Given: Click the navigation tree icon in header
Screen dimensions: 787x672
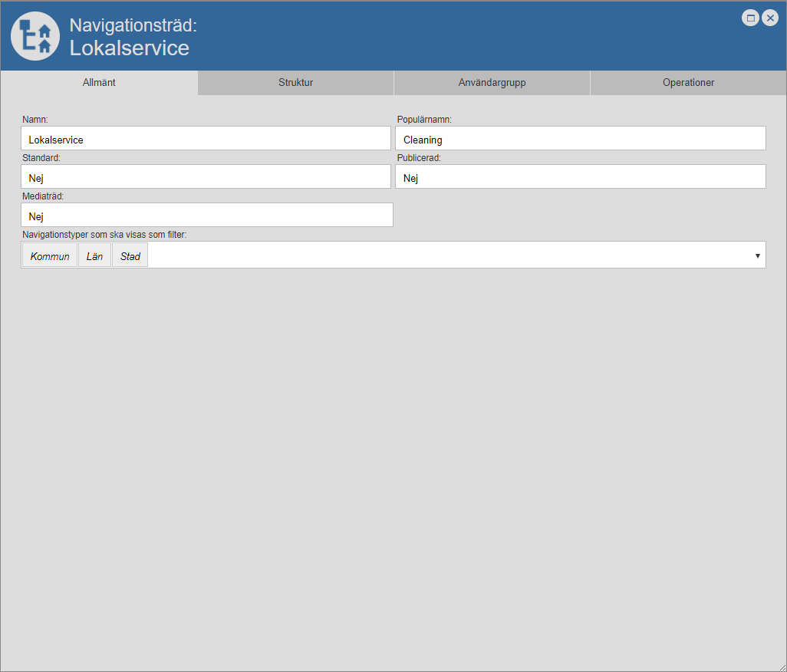Looking at the screenshot, I should (35, 36).
